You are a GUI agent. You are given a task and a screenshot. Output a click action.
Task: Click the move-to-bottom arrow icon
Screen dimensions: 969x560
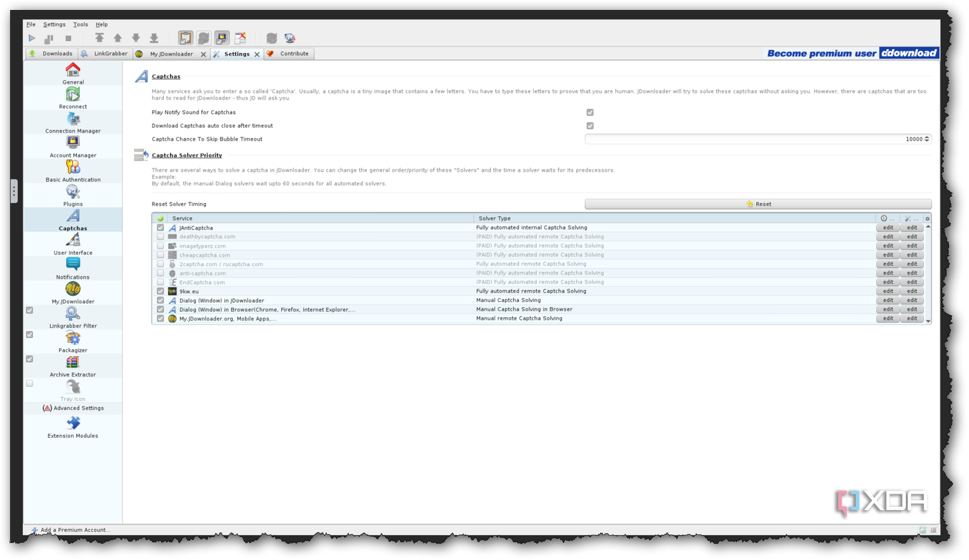(154, 38)
